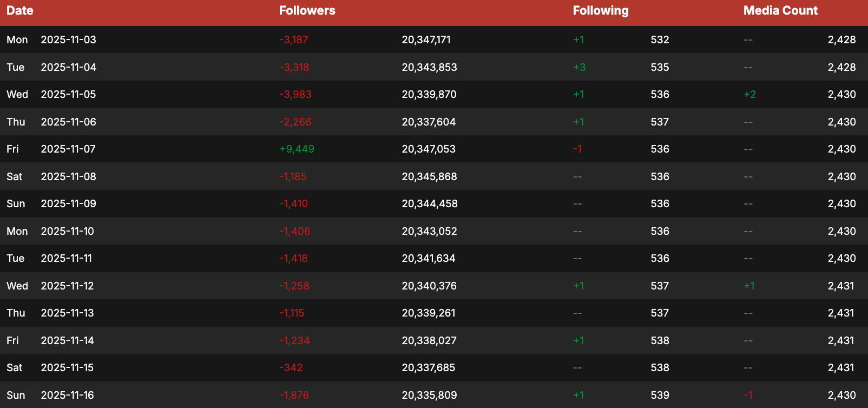Sort by the Followers column header
868x408 pixels.
click(x=307, y=11)
